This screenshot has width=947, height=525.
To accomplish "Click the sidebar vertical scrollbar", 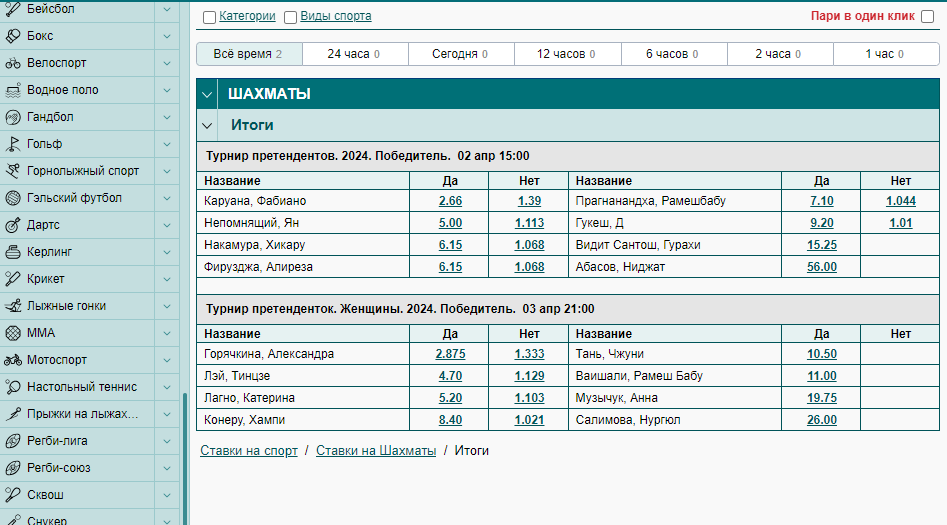I will 185,458.
